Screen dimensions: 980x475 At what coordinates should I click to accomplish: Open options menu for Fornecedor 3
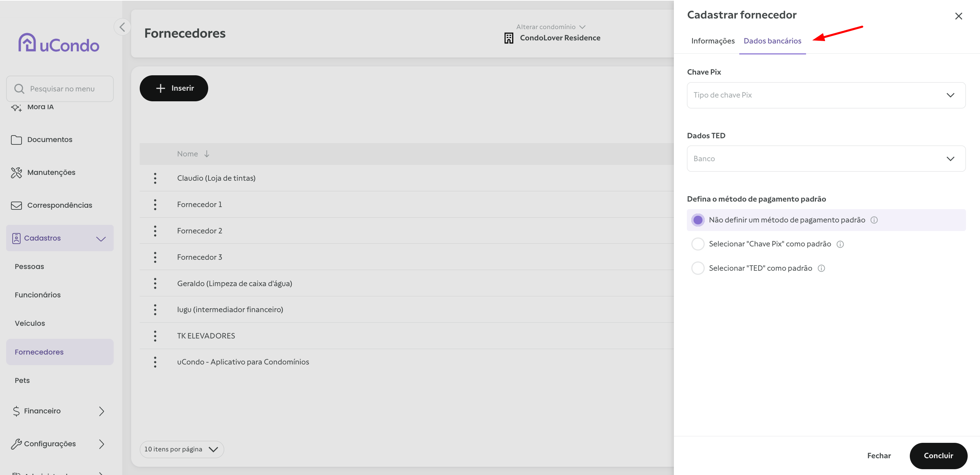click(155, 257)
